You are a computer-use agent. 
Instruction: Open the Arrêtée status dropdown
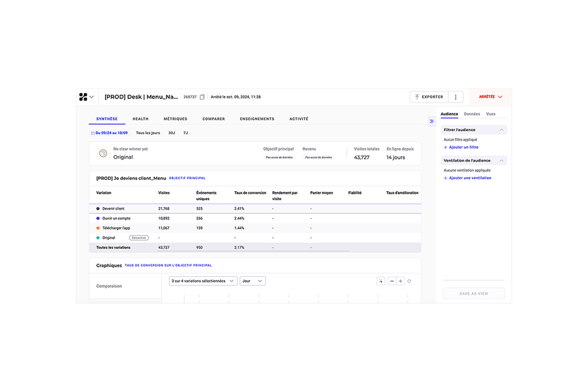pos(490,97)
